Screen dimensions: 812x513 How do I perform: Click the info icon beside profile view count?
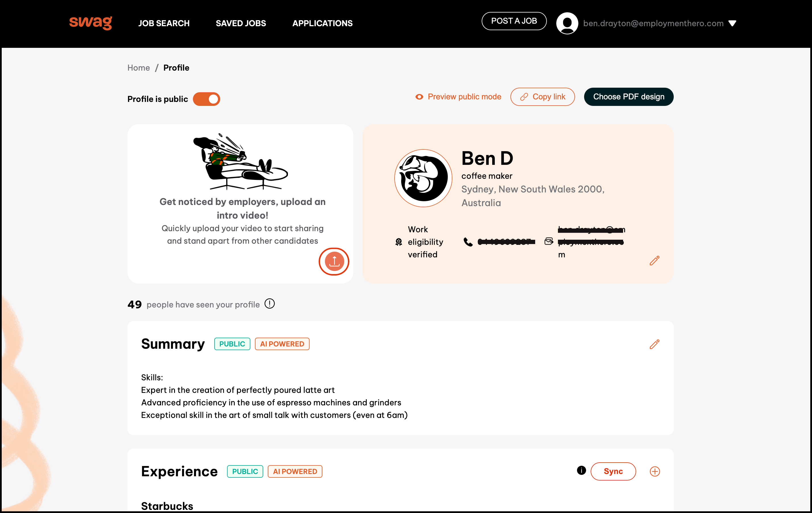tap(269, 303)
